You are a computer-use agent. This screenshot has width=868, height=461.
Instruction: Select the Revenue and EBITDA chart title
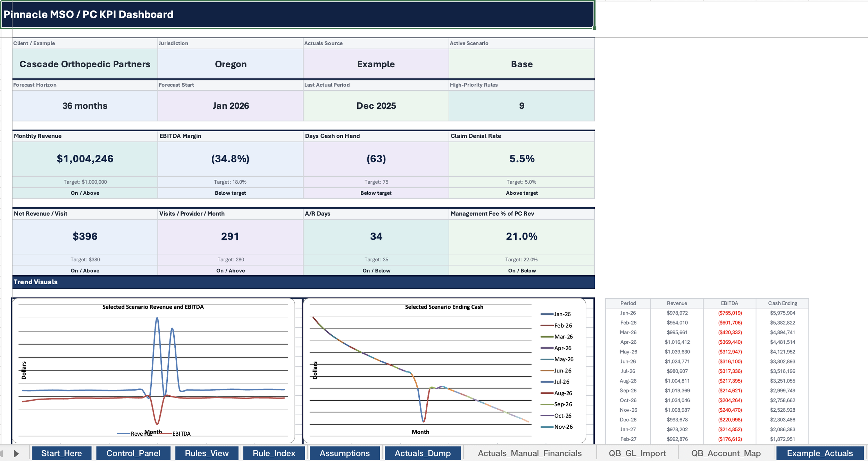pyautogui.click(x=153, y=307)
